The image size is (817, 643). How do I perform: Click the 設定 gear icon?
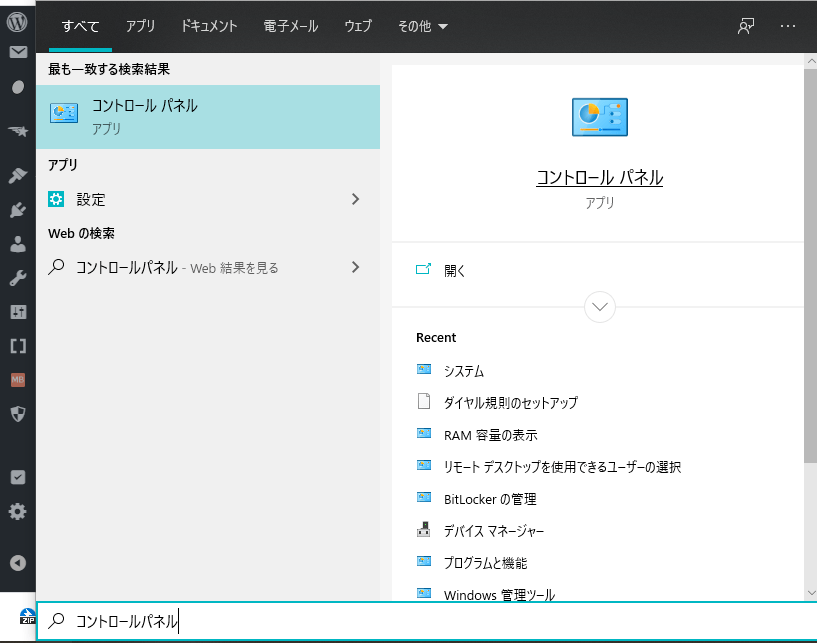click(56, 199)
